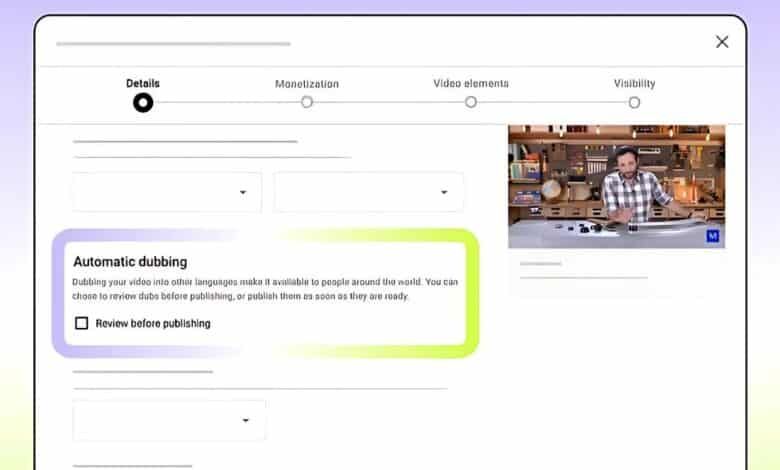Screen dimensions: 780x470
Task: Click the Automatic dubbing heading
Action: [x=130, y=262]
